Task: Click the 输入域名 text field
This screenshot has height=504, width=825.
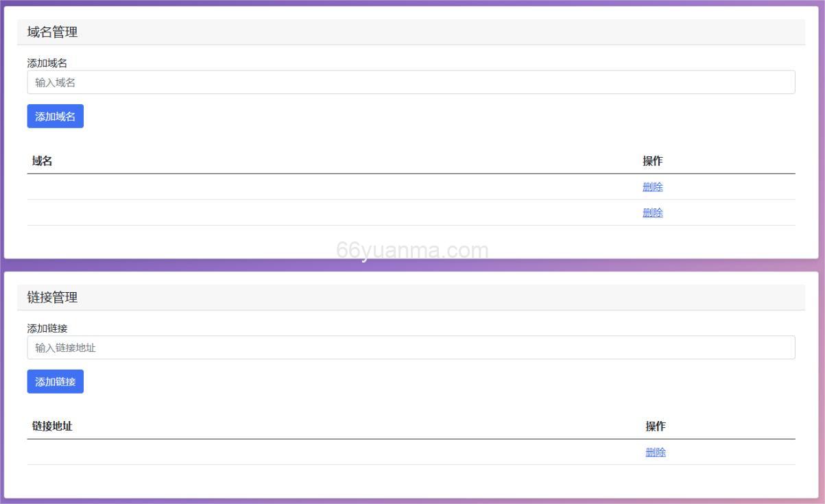Action: point(411,82)
